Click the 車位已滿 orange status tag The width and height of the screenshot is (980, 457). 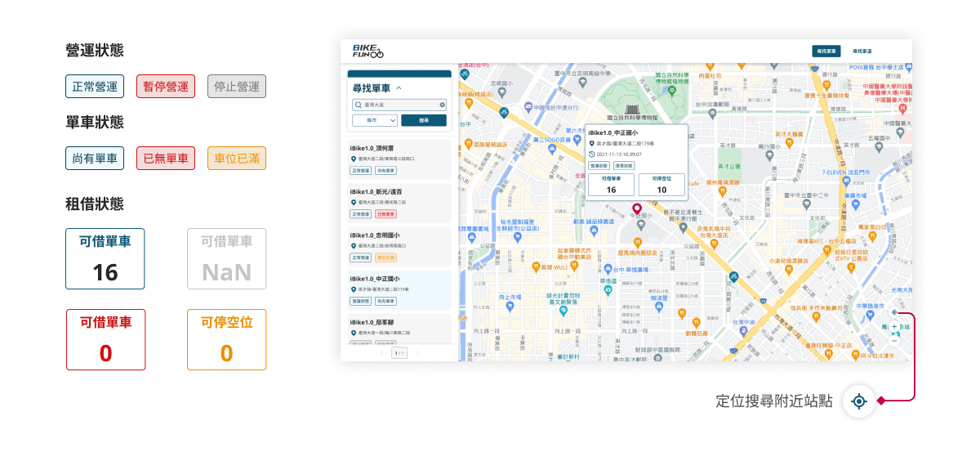237,158
